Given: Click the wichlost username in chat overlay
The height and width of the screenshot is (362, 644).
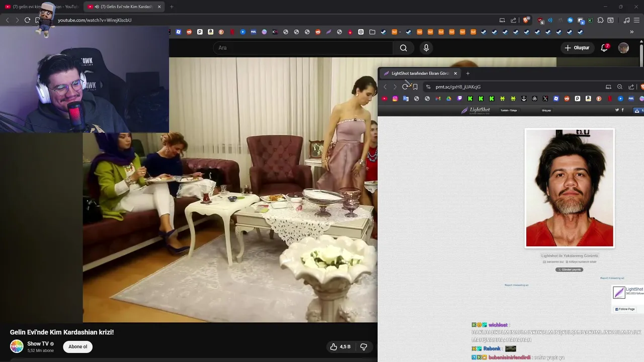Looking at the screenshot, I should [498, 325].
